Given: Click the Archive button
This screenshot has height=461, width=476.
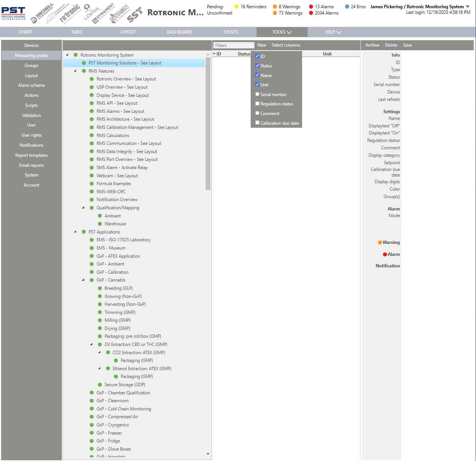Looking at the screenshot, I should click(x=372, y=45).
